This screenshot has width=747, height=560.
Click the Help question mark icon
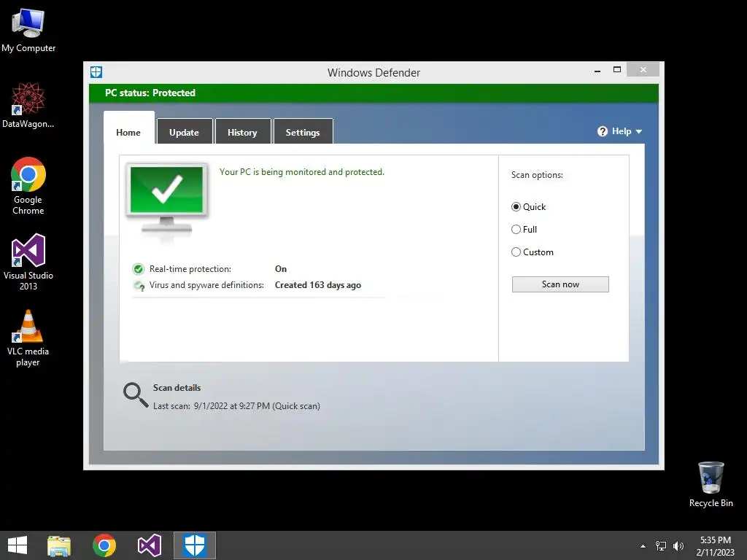pyautogui.click(x=602, y=131)
